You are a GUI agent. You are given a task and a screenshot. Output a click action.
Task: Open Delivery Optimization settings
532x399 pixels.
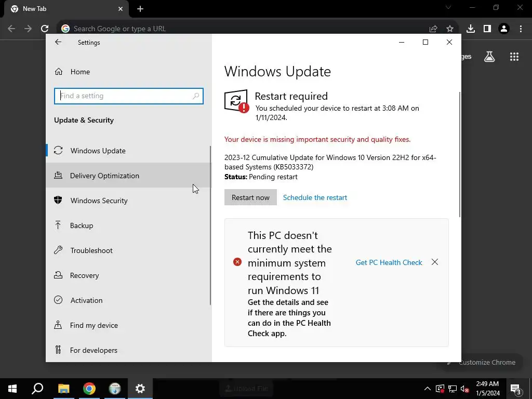[129, 176]
